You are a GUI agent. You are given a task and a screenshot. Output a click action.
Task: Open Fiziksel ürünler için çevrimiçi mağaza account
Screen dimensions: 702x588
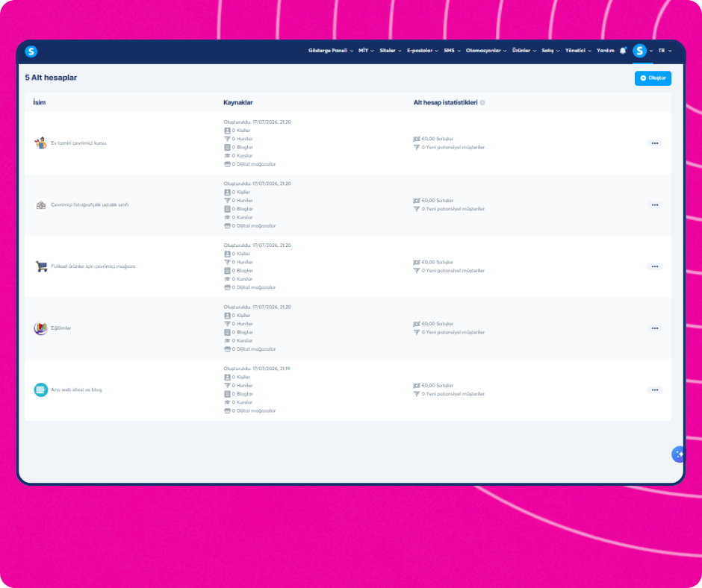pos(93,266)
